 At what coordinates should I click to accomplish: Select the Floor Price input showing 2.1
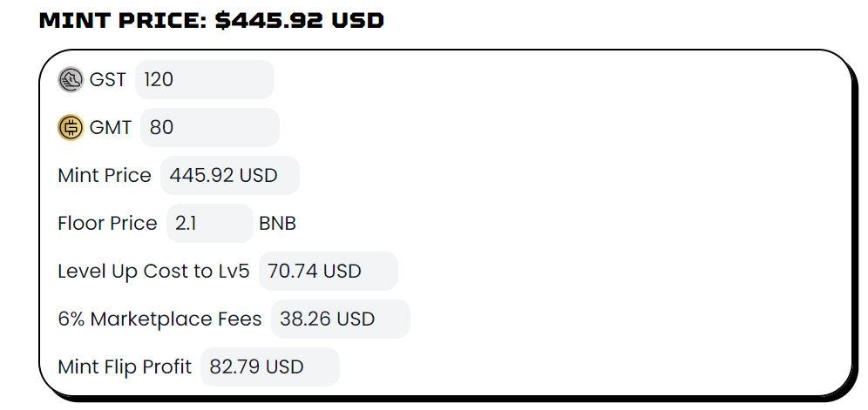(210, 224)
